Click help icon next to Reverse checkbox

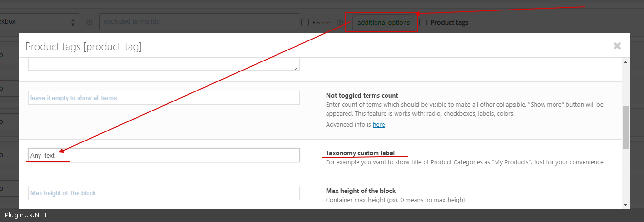click(x=339, y=22)
